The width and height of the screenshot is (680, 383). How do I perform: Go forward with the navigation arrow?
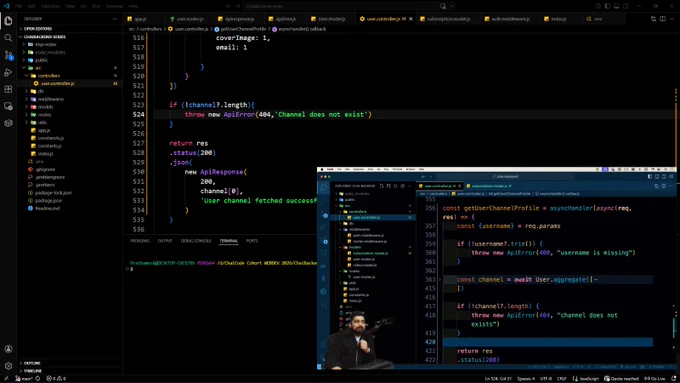(x=237, y=6)
